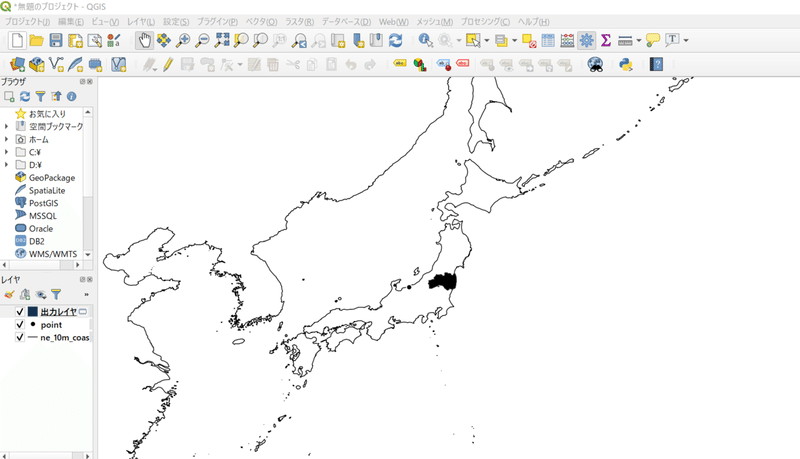This screenshot has height=459, width=800.
Task: Click the metasearch globe with binoculars icon
Action: pyautogui.click(x=595, y=65)
